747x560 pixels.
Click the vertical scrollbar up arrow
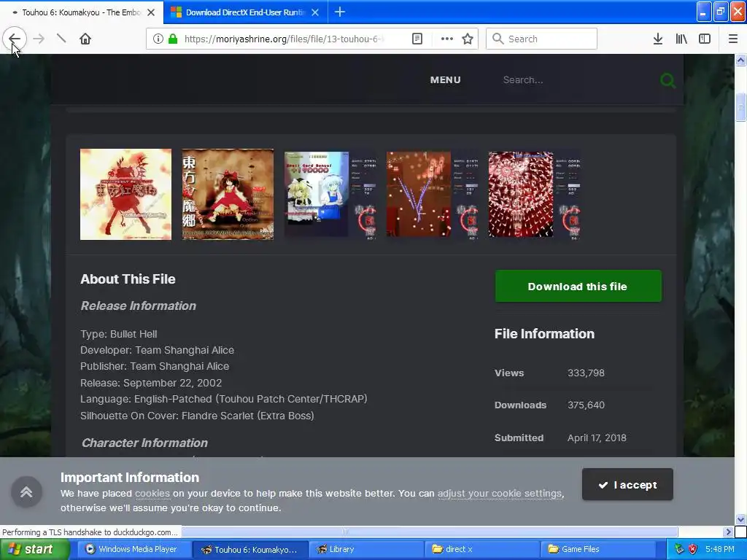pos(740,60)
